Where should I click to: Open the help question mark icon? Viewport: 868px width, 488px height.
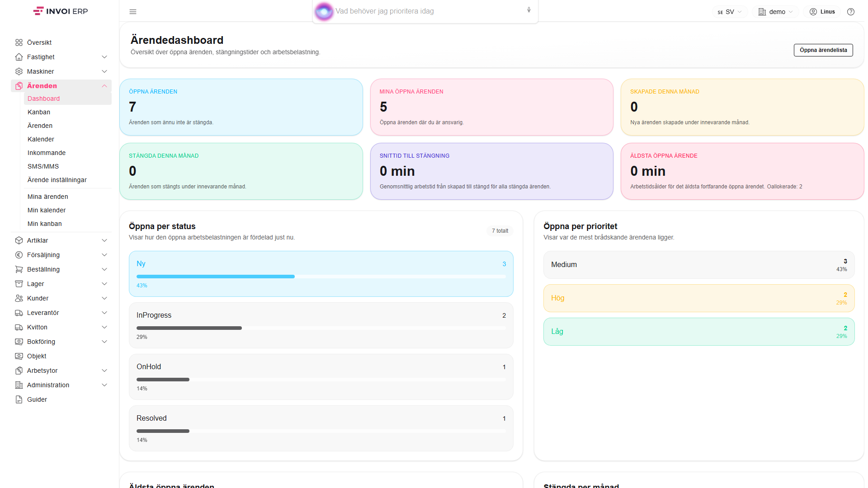[851, 12]
